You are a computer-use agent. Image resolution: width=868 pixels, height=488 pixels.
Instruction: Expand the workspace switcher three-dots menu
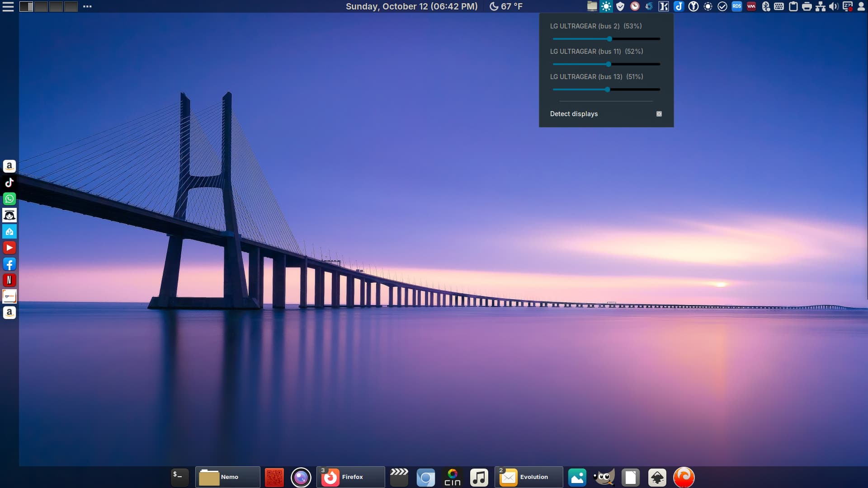pyautogui.click(x=87, y=6)
